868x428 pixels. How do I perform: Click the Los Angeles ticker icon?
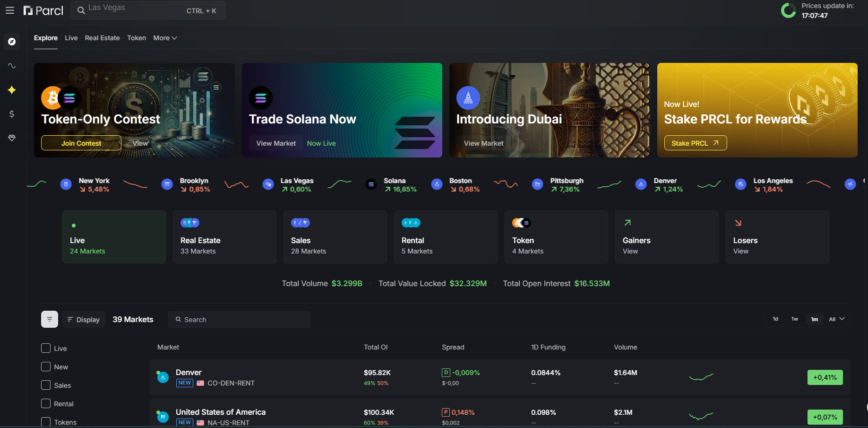coord(741,184)
